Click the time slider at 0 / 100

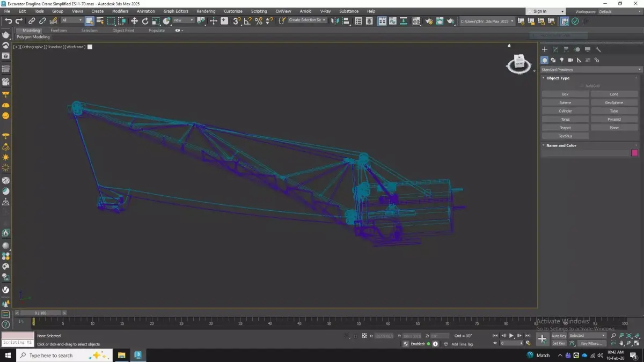(x=40, y=313)
